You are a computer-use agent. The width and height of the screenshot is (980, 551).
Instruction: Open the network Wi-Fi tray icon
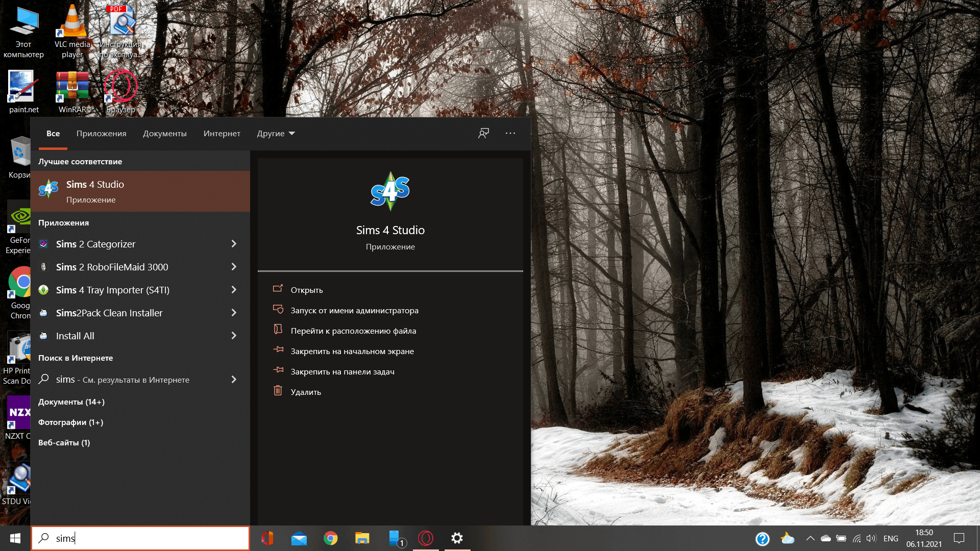[x=856, y=538]
